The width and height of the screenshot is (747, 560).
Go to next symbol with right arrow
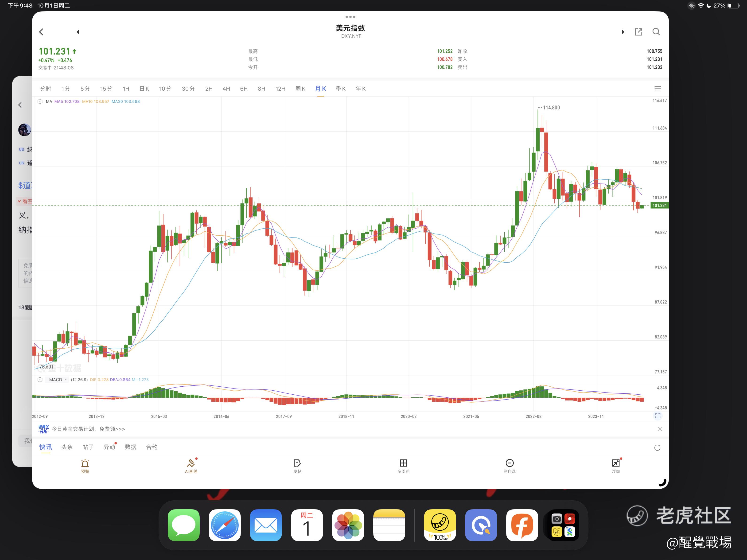pyautogui.click(x=623, y=32)
